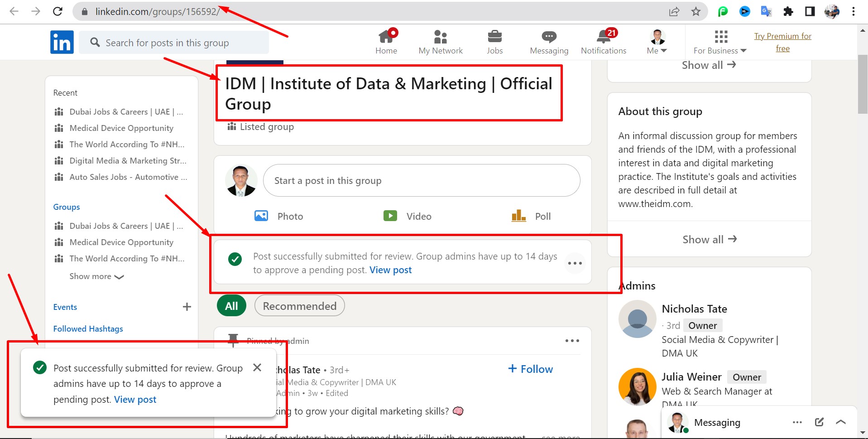868x439 pixels.
Task: Click View post in toast notification
Action: 135,400
